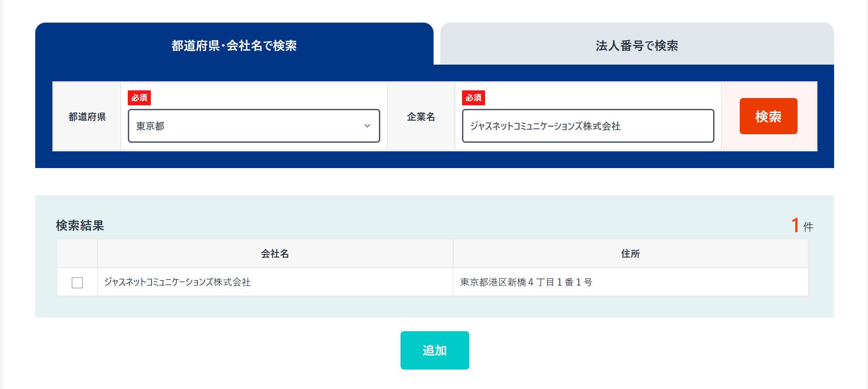Viewport: 868px width, 389px height.
Task: Open the 東京都 prefecture dropdown
Action: pos(254,126)
